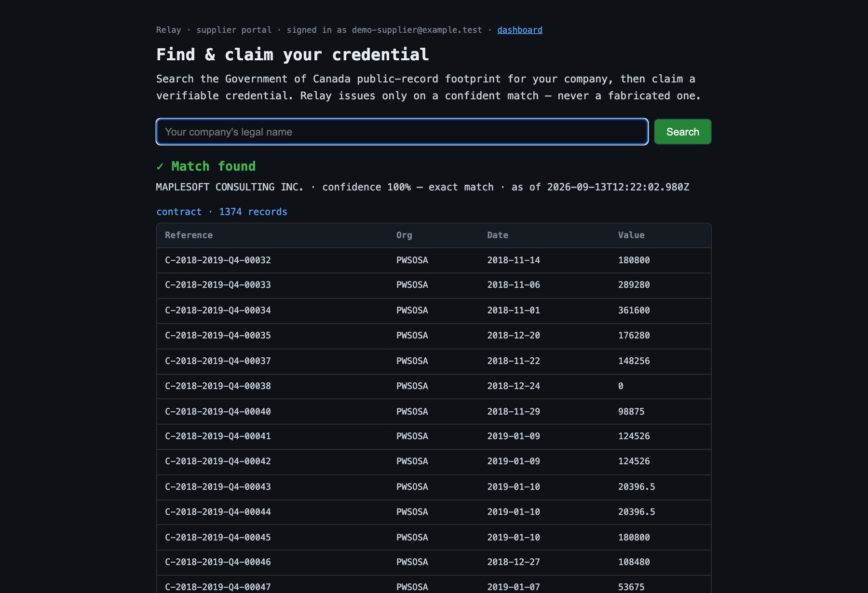Click the value 361600
Image resolution: width=868 pixels, height=593 pixels.
[634, 310]
